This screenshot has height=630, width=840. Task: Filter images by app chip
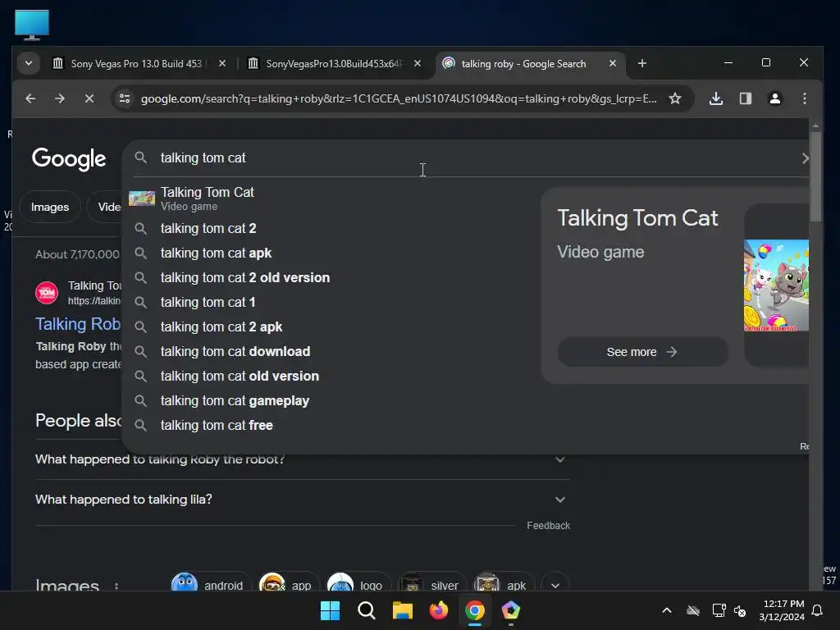pyautogui.click(x=289, y=583)
